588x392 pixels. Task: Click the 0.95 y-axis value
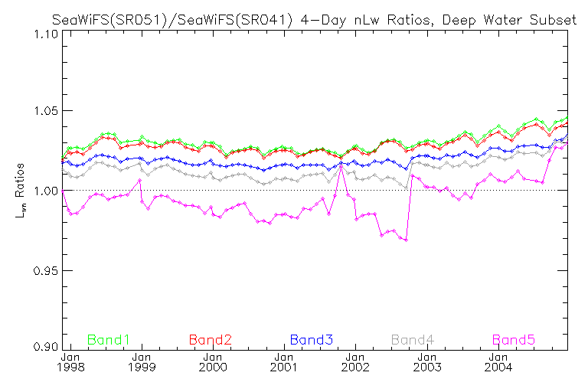click(46, 270)
